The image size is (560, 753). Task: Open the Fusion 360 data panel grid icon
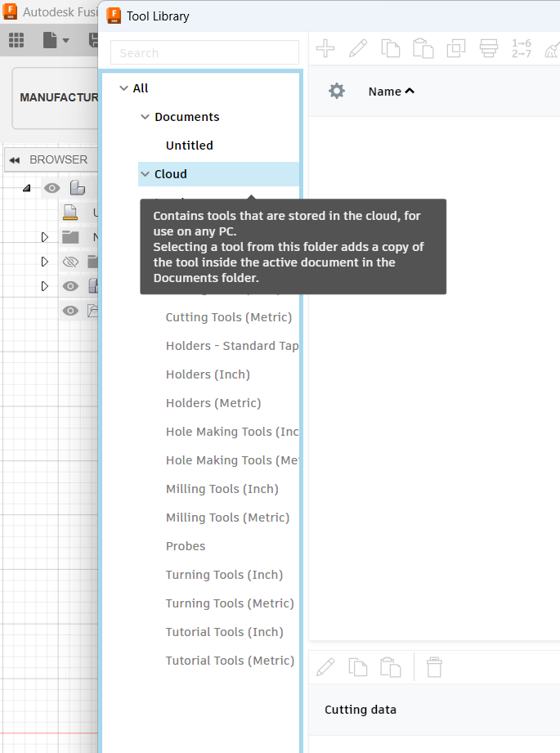pos(16,40)
